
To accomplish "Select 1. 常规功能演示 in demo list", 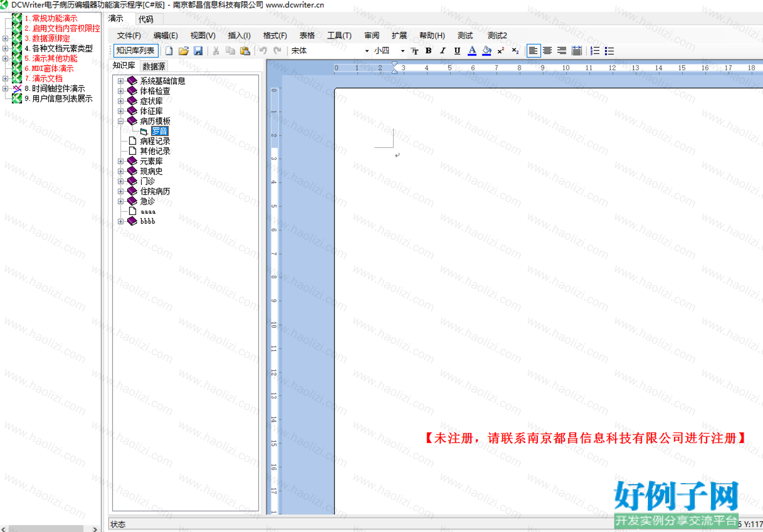I will (x=51, y=18).
